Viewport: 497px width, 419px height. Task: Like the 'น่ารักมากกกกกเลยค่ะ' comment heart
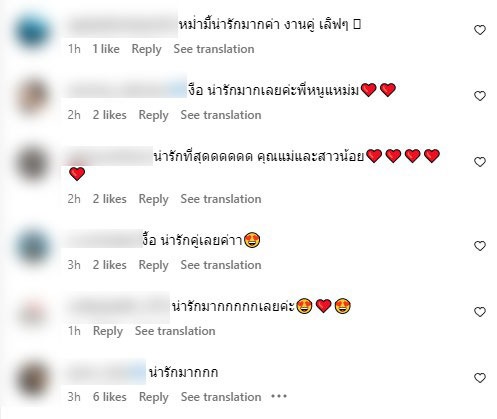tap(480, 312)
